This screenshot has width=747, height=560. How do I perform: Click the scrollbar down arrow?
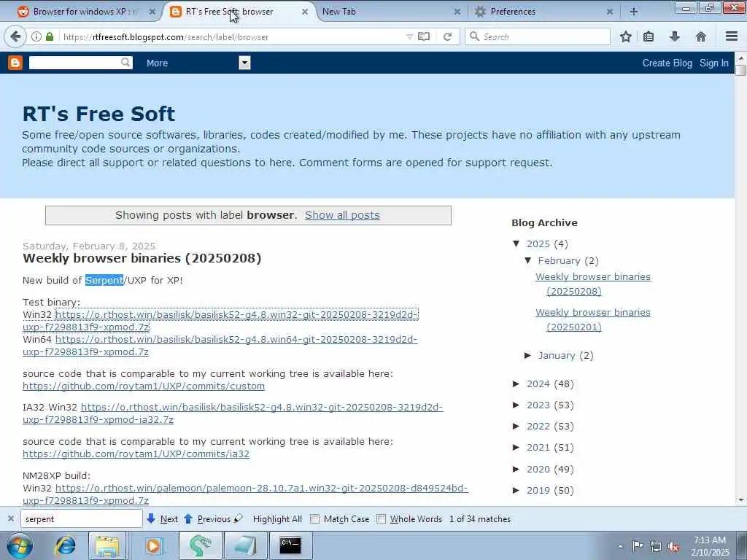coord(740,500)
